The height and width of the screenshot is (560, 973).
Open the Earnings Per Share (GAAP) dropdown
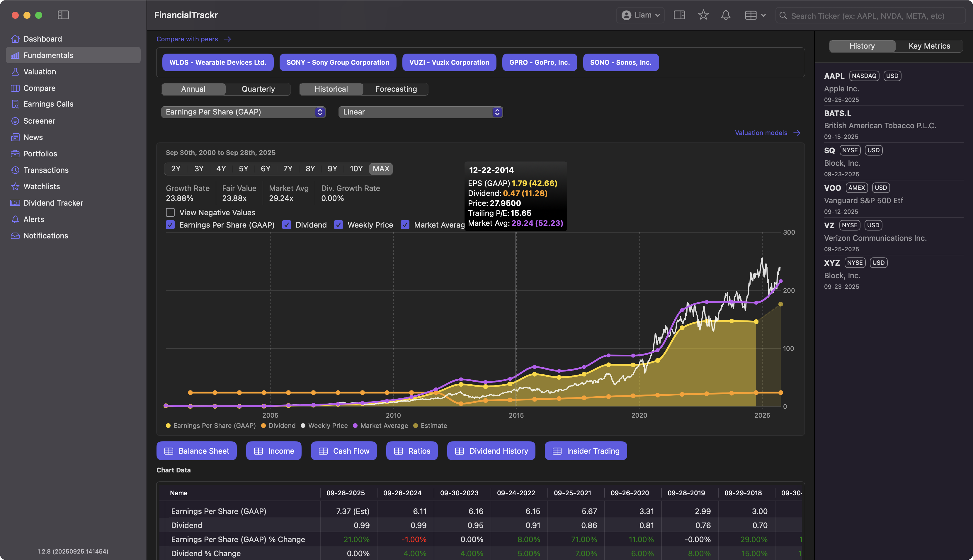tap(243, 112)
